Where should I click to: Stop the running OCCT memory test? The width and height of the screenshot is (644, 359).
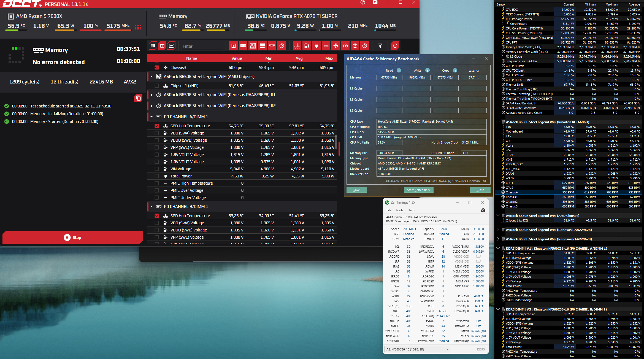pyautogui.click(x=73, y=237)
